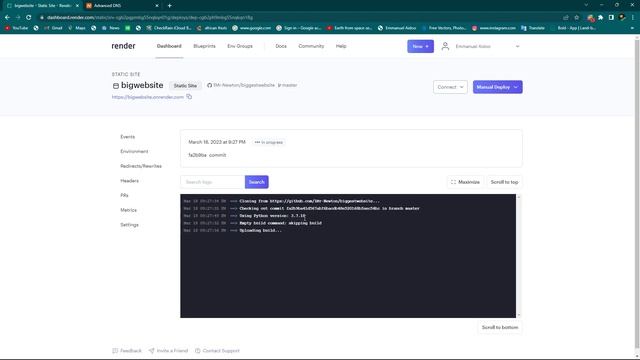
Task: Open the Maps bookmark
Action: [77, 28]
